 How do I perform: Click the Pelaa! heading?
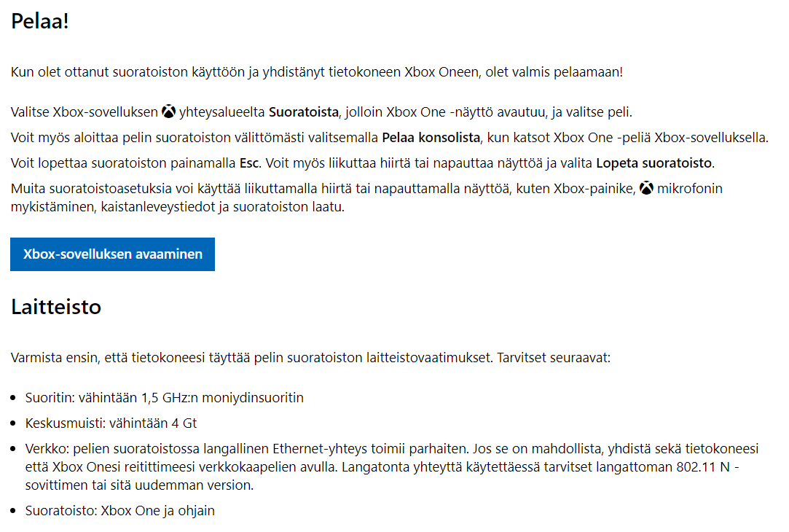[40, 21]
